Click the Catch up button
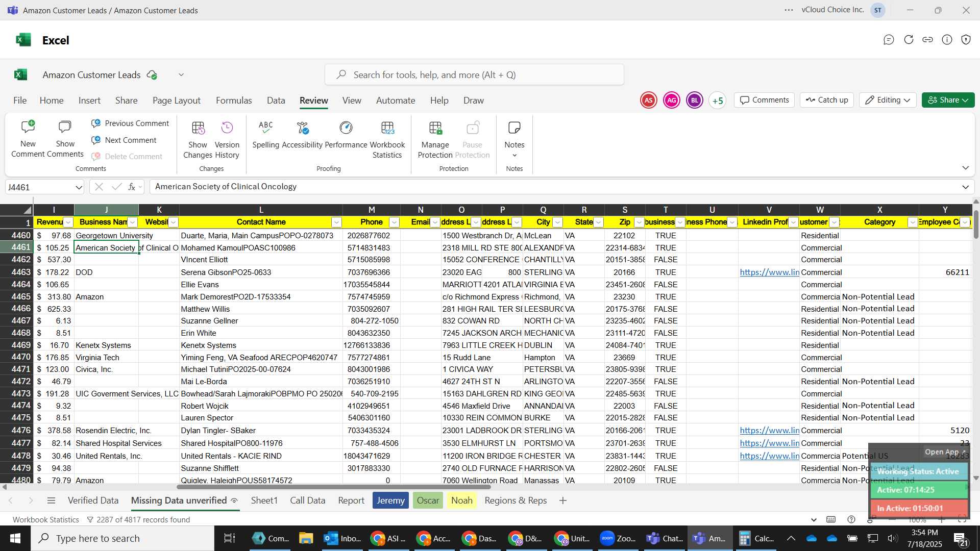Image resolution: width=980 pixels, height=551 pixels. coord(827,100)
